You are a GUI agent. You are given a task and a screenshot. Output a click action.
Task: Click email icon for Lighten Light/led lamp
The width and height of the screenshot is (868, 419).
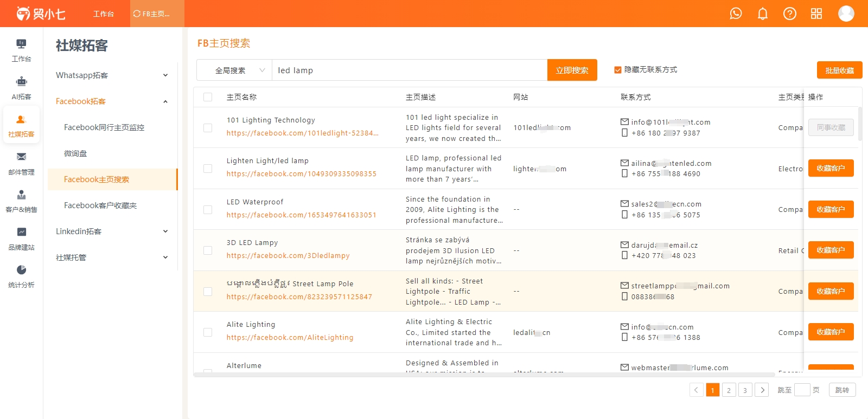tap(625, 163)
